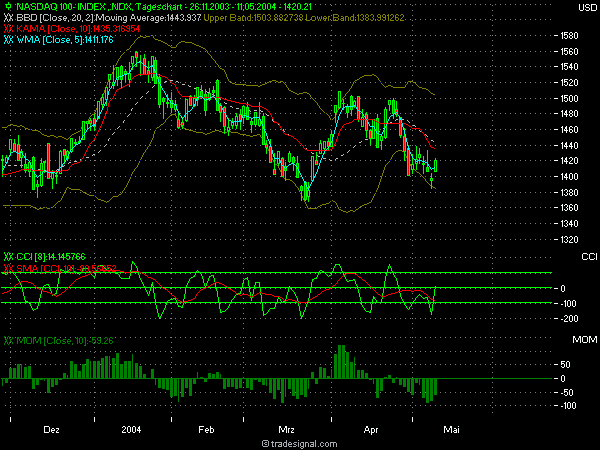
Task: Click the MOM momentum indicator icon
Action: (x=8, y=342)
